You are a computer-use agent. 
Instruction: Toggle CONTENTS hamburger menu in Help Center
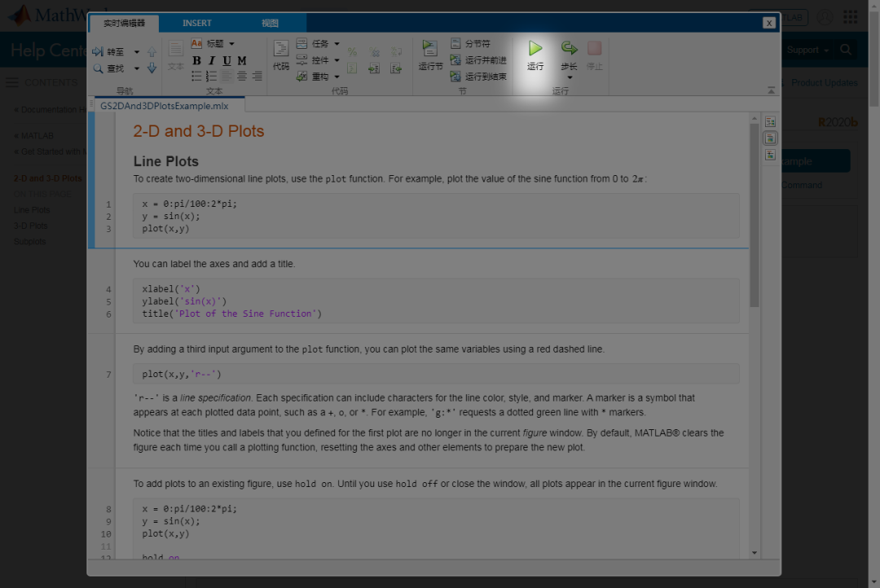(x=12, y=82)
